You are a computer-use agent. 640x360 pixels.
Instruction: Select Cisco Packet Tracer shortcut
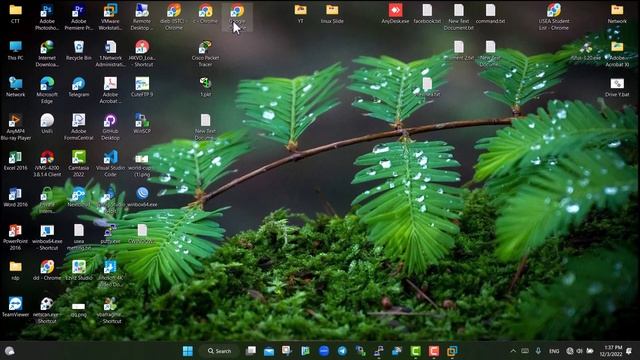coord(205,53)
